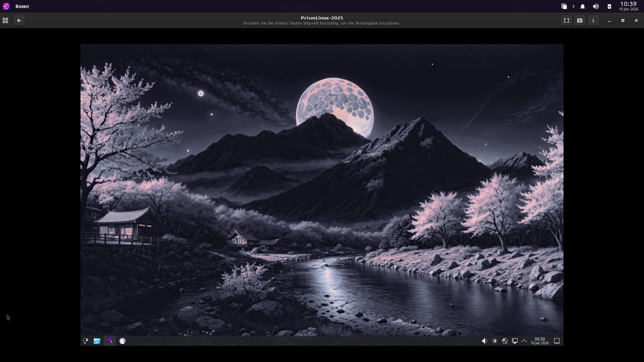644x362 pixels.
Task: Open guest display configuration tray icon
Action: tap(515, 341)
